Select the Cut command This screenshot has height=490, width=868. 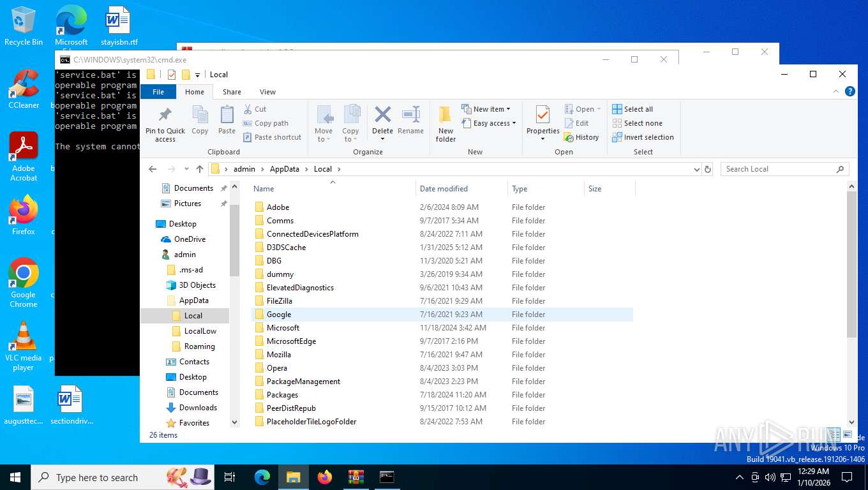(x=255, y=109)
